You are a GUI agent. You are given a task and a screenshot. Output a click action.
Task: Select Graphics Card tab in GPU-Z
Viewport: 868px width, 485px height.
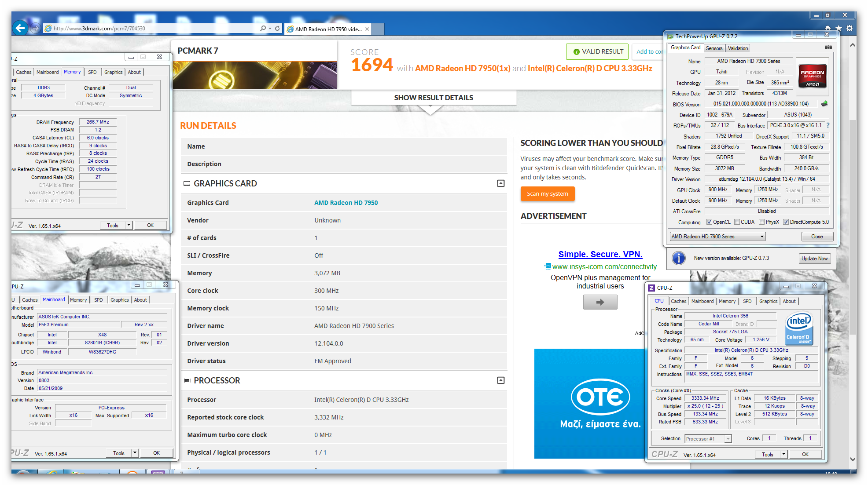tap(685, 47)
